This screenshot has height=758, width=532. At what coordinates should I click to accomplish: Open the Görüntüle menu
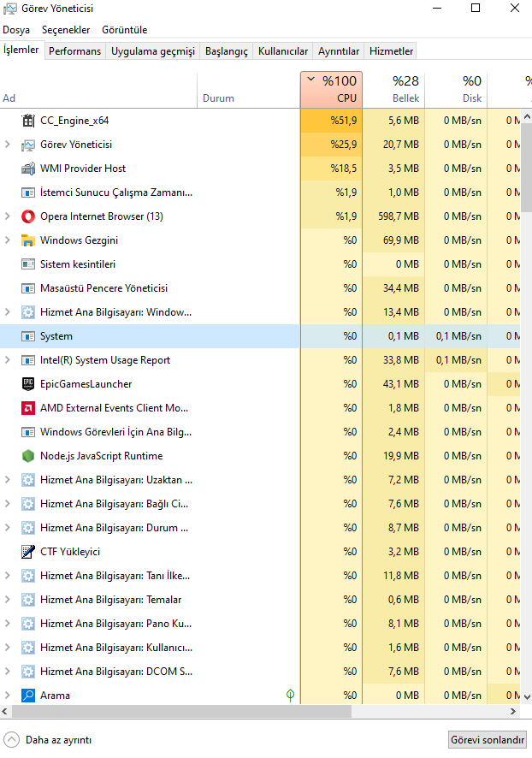(x=124, y=30)
